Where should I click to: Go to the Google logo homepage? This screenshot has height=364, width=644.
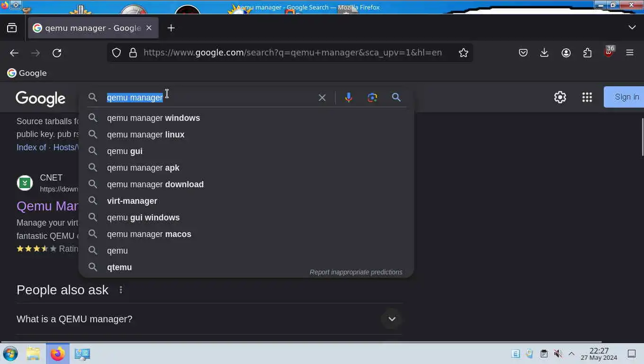click(41, 98)
